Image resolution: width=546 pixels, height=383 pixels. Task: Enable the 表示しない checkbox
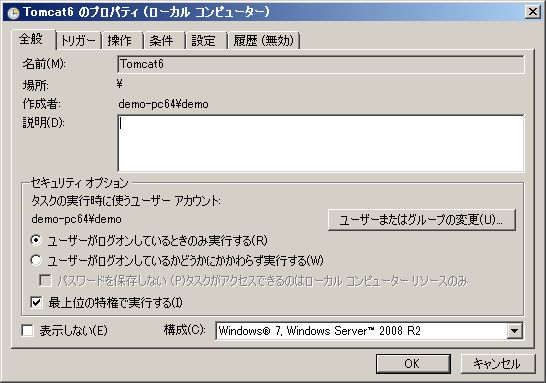pos(27,330)
